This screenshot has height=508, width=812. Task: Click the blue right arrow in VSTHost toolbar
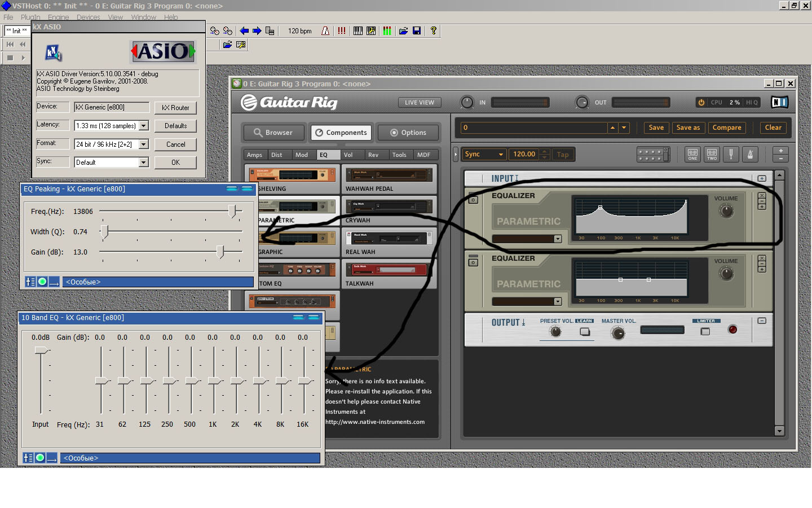coord(257,31)
